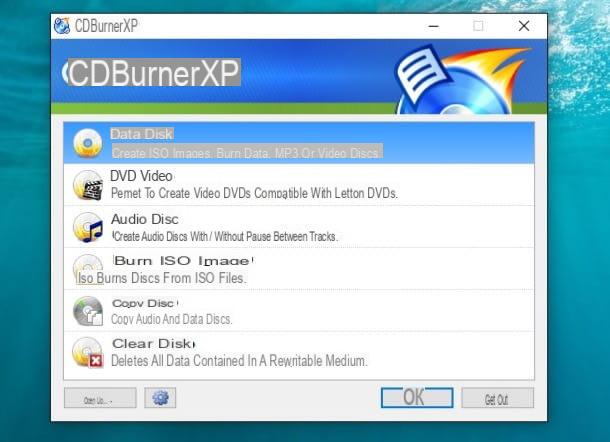Minimize the CDBurnerXP window
The height and width of the screenshot is (442, 610).
click(433, 26)
